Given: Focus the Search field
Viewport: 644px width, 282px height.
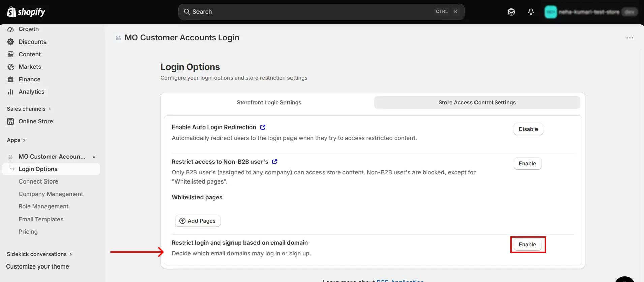Looking at the screenshot, I should click(321, 12).
